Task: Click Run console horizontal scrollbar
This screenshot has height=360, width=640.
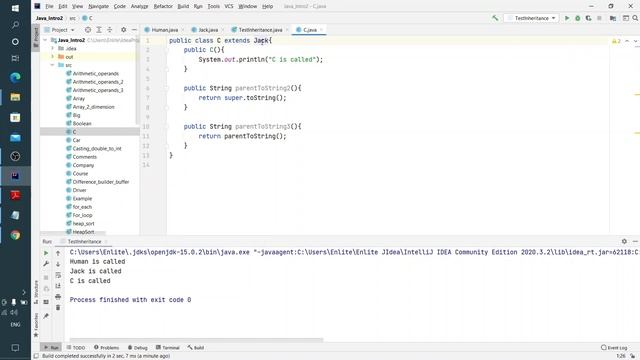Action: tap(196, 339)
